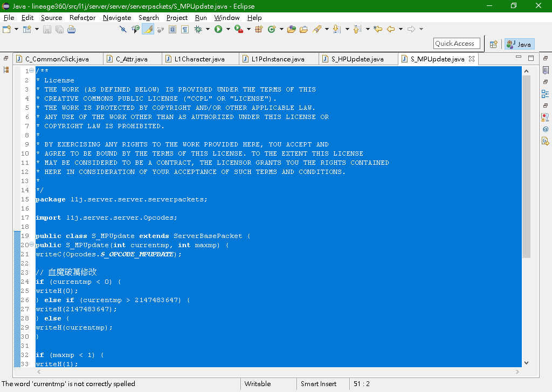This screenshot has width=552, height=392.
Task: Click the greyed Forward arrow icon
Action: pyautogui.click(x=411, y=30)
